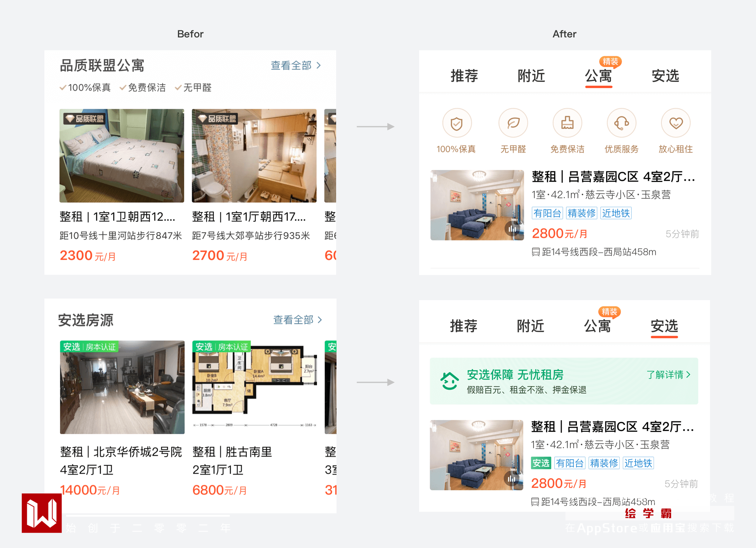Click the 免费保洁 cleaning icon

(x=567, y=124)
